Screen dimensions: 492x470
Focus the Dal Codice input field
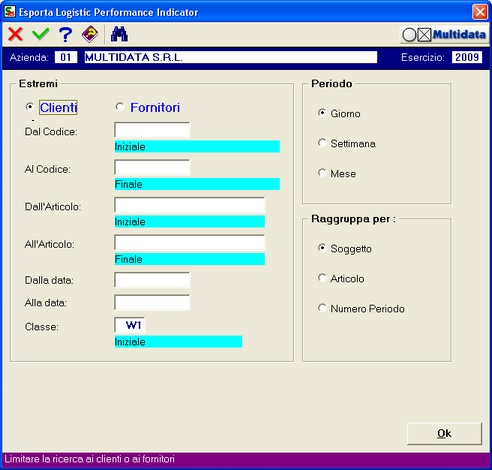tap(152, 130)
